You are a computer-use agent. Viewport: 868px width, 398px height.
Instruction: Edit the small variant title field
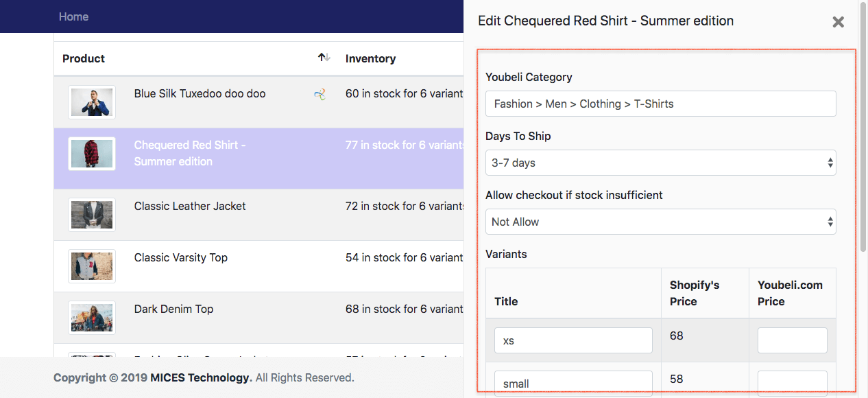[x=573, y=384]
